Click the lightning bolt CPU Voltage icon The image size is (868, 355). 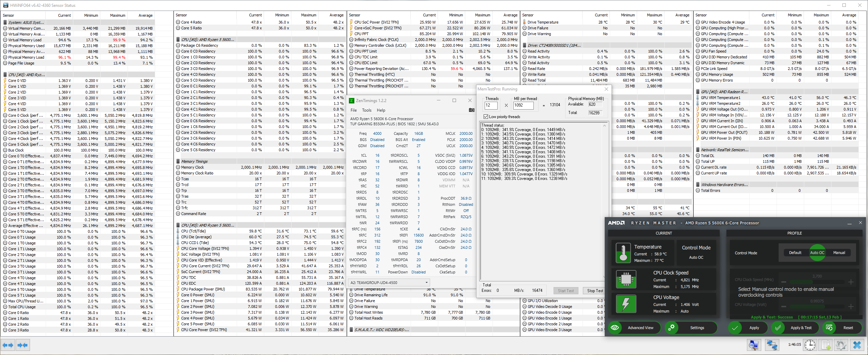pyautogui.click(x=626, y=304)
